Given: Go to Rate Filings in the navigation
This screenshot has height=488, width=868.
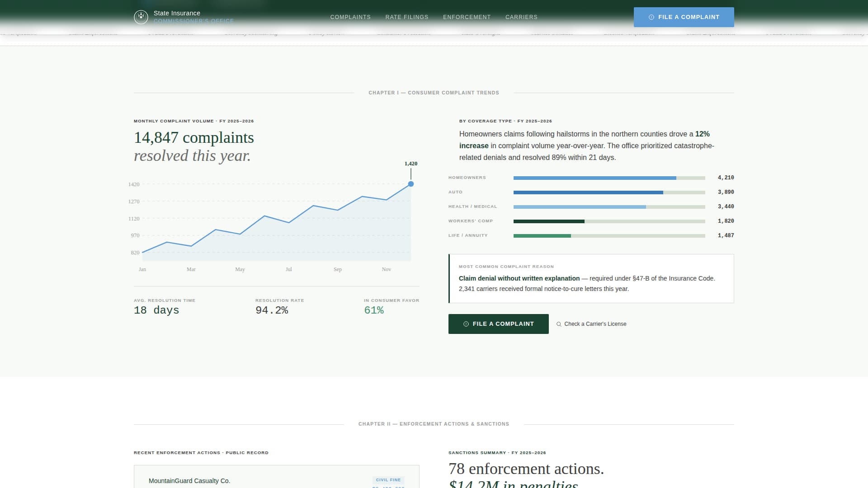Looking at the screenshot, I should click(x=407, y=17).
